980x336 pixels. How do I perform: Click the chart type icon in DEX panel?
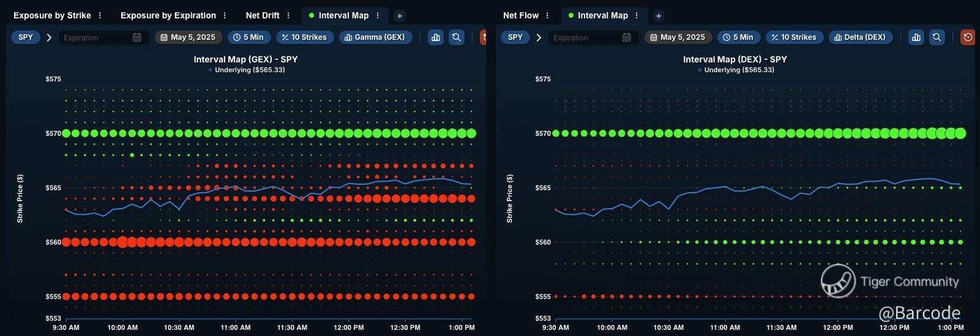pos(916,37)
